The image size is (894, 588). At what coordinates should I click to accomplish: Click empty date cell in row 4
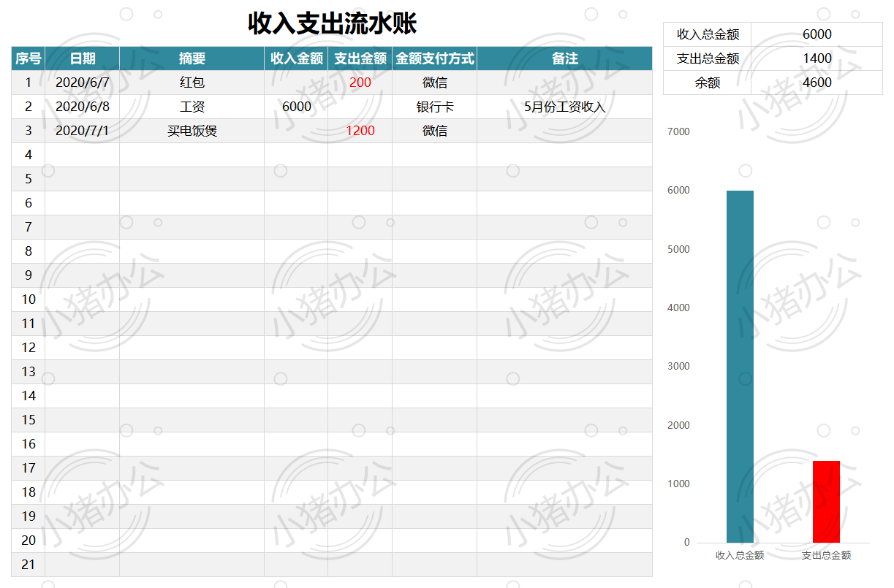click(83, 155)
